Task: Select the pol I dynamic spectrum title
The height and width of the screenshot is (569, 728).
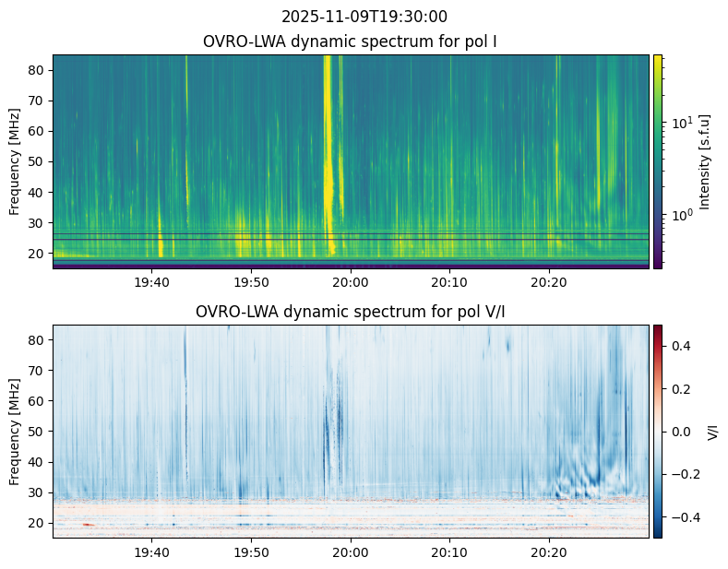Action: click(350, 41)
